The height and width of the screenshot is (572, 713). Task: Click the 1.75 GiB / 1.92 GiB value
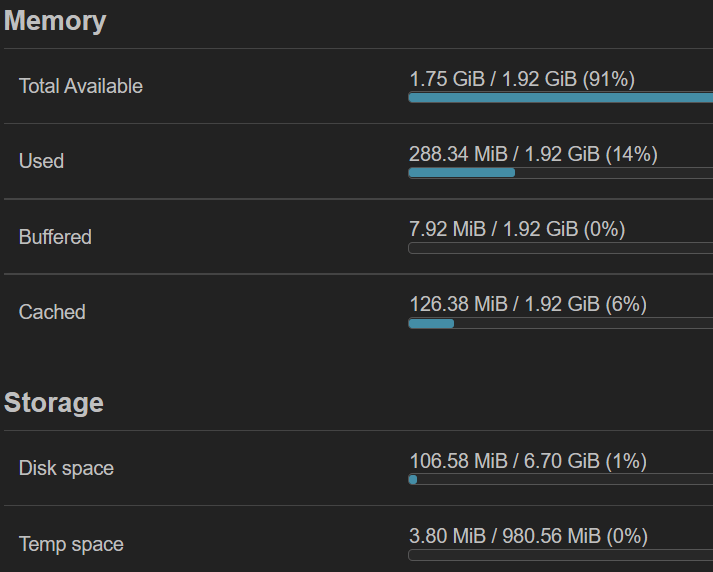522,79
